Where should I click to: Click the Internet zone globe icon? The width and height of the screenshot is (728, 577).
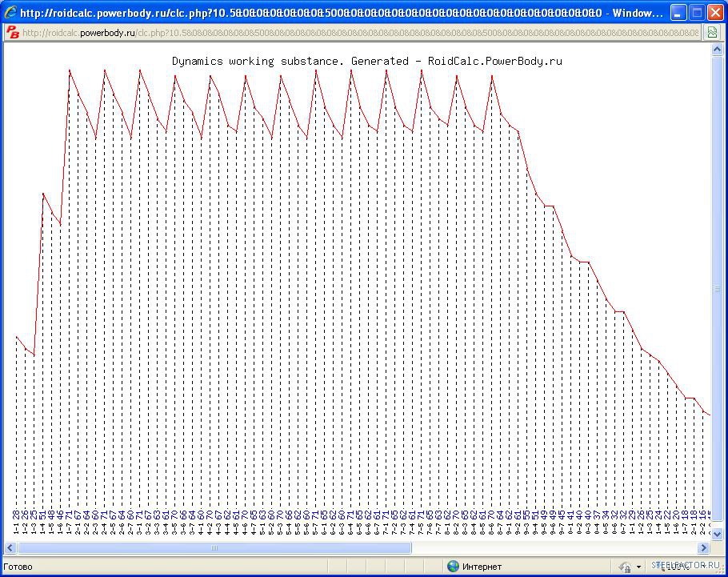[454, 567]
